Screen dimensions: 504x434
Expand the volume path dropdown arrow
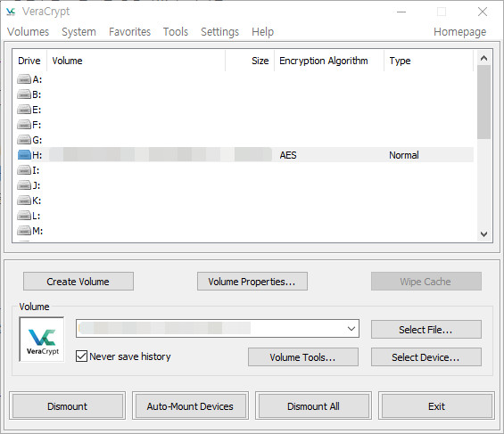351,328
